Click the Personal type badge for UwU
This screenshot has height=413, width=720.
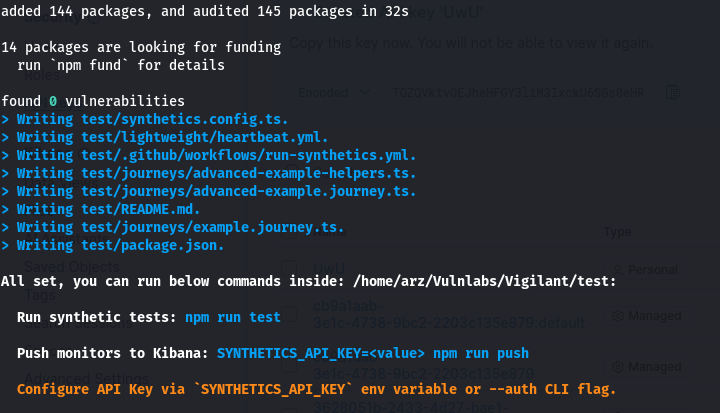645,270
